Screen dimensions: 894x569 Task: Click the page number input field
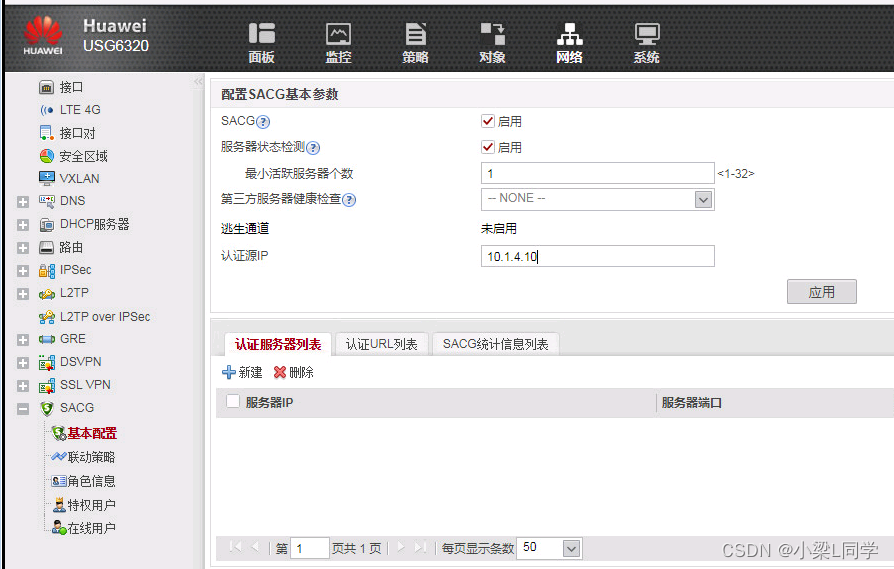[x=310, y=548]
